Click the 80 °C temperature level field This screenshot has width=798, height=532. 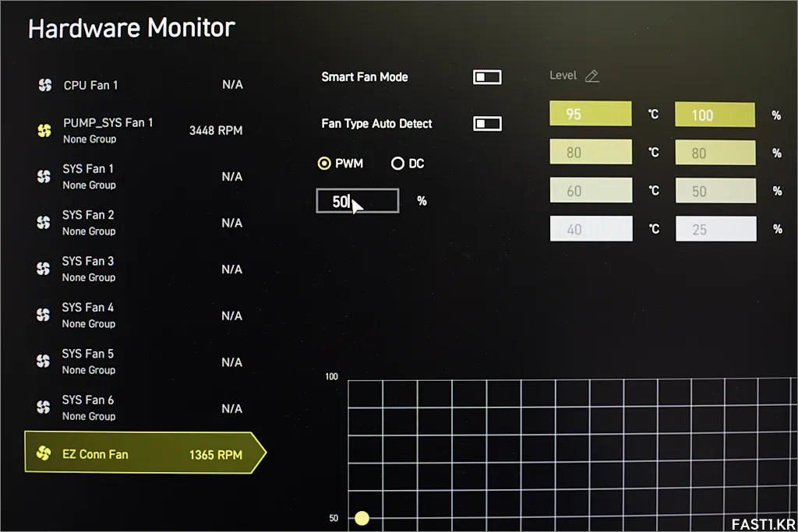(591, 152)
